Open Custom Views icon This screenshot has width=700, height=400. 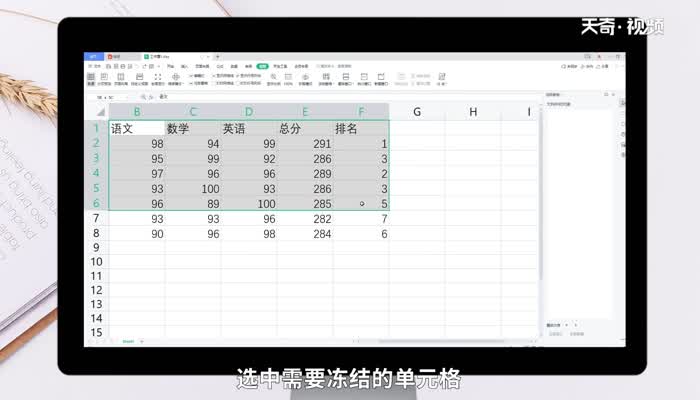140,79
